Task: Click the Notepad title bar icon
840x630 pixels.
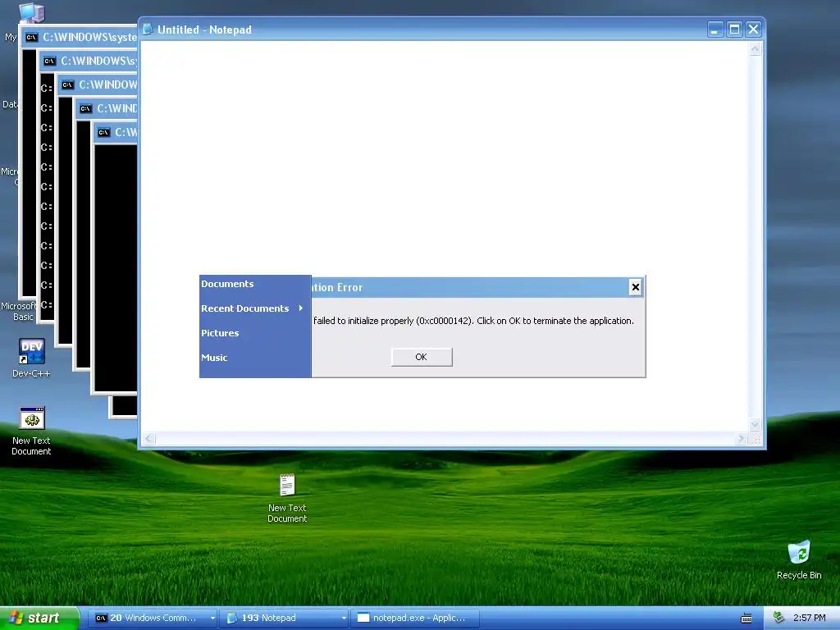Action: 148,30
